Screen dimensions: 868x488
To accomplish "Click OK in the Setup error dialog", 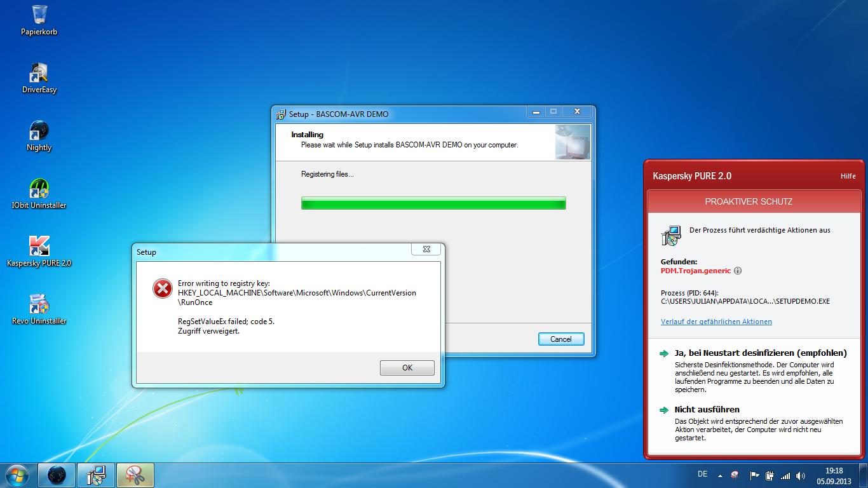I will (407, 367).
